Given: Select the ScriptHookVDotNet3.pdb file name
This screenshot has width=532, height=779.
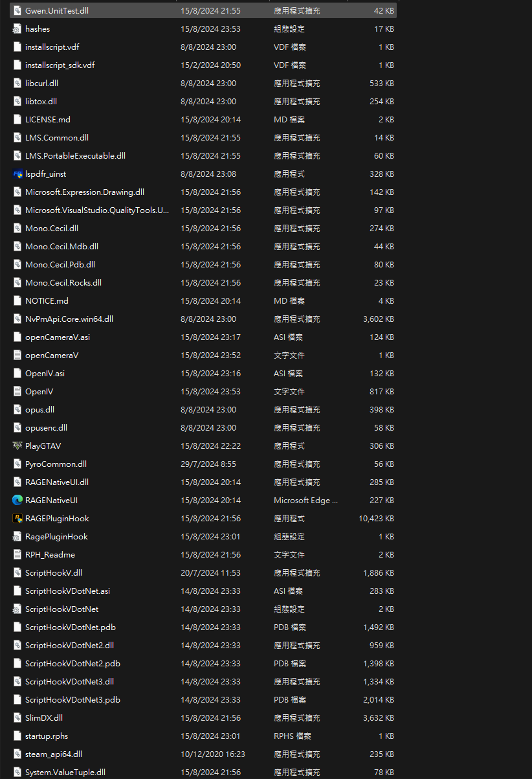Looking at the screenshot, I should (72, 700).
